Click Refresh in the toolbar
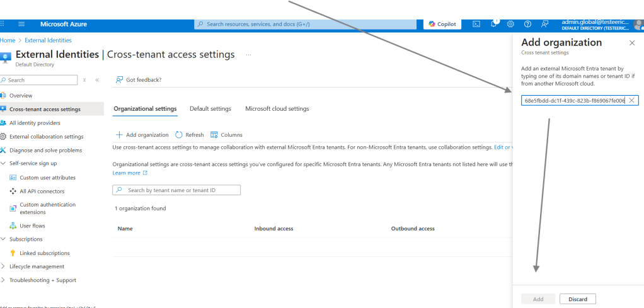The image size is (644, 308). [190, 135]
